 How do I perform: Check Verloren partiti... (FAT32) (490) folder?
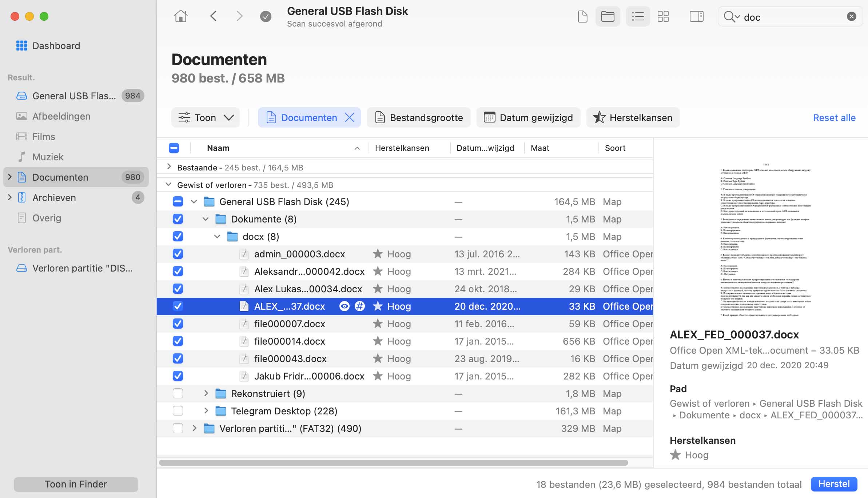[x=178, y=429]
